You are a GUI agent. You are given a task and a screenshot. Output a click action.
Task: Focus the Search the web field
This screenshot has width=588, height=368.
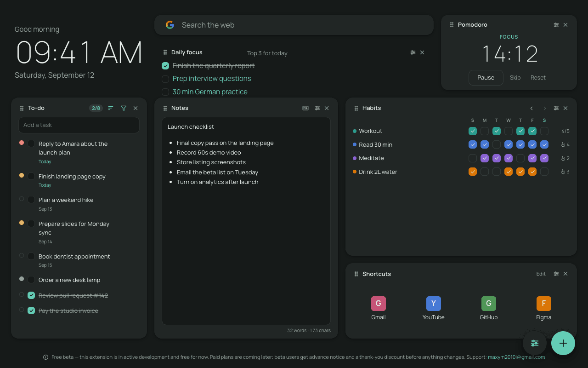pos(294,25)
